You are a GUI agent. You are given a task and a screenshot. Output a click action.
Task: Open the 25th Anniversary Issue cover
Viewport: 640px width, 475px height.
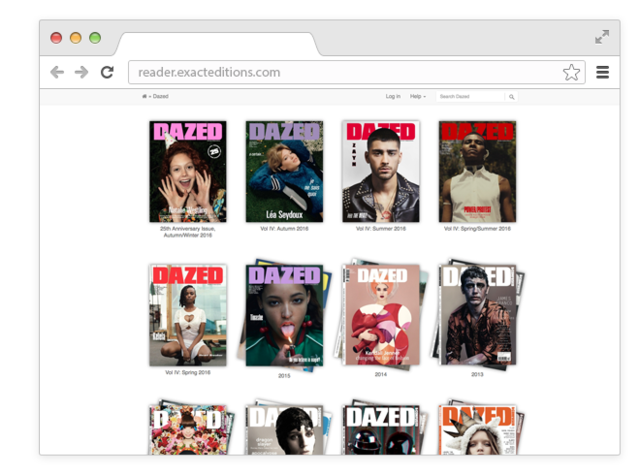188,171
